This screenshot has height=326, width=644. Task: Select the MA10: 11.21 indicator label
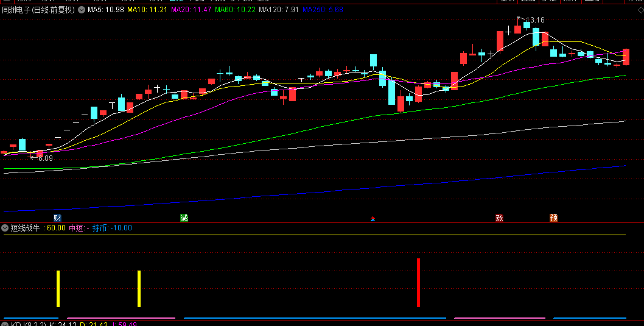tap(147, 10)
